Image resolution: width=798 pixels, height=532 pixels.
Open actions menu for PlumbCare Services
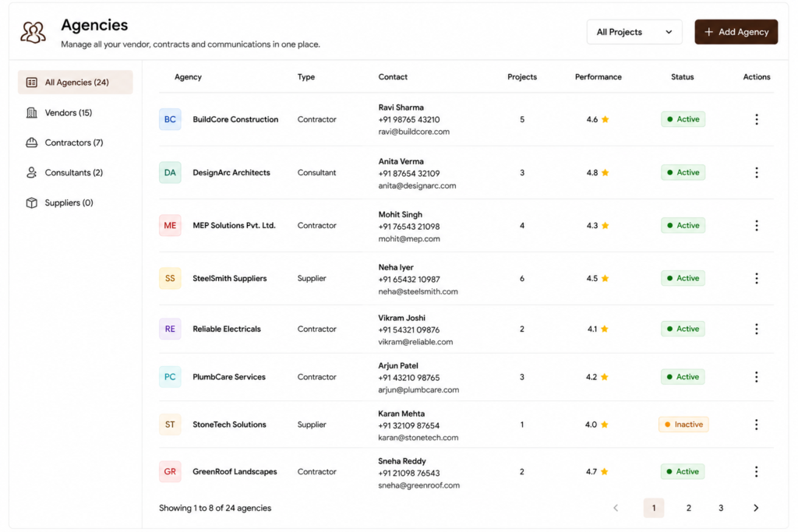(756, 377)
